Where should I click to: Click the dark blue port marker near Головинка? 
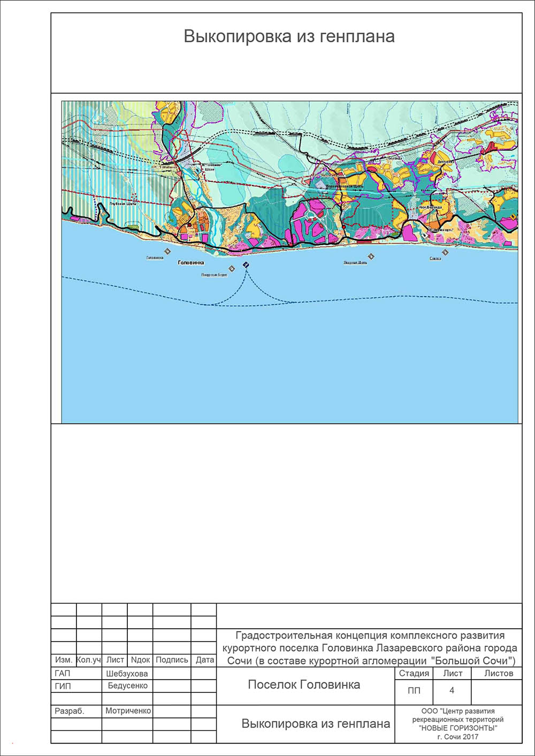[x=246, y=265]
